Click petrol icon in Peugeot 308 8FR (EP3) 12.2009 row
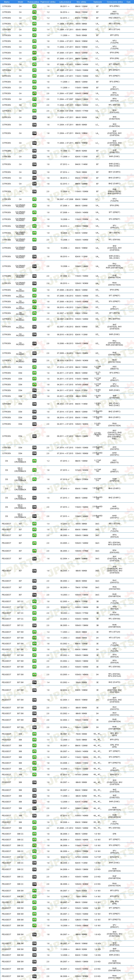 [x=34, y=740]
